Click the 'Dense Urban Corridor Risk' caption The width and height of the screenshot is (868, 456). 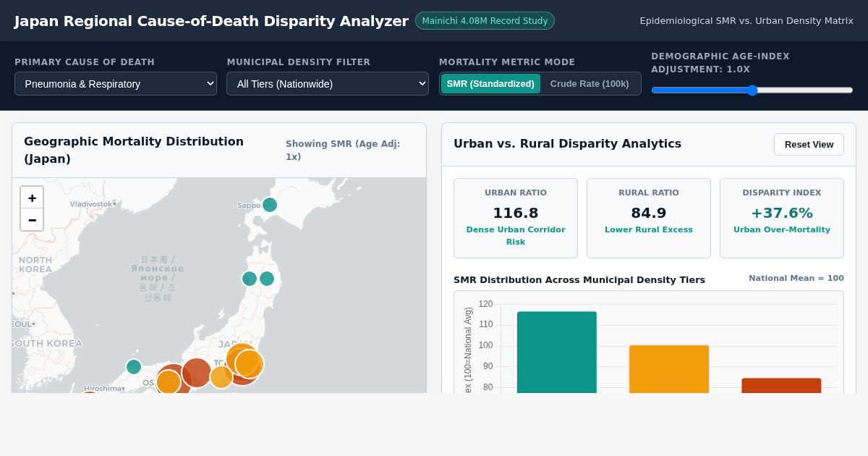(516, 236)
